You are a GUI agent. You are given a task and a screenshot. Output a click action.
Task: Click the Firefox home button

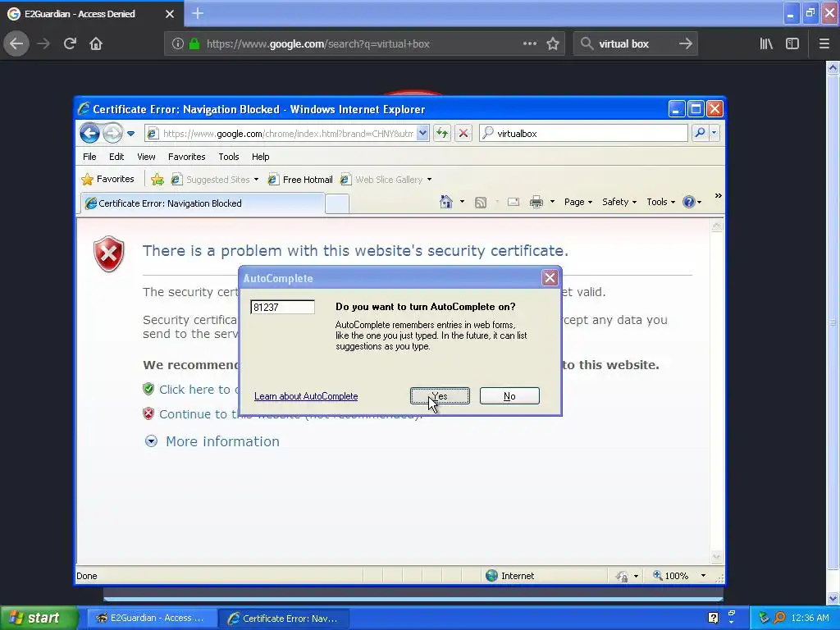tap(96, 44)
